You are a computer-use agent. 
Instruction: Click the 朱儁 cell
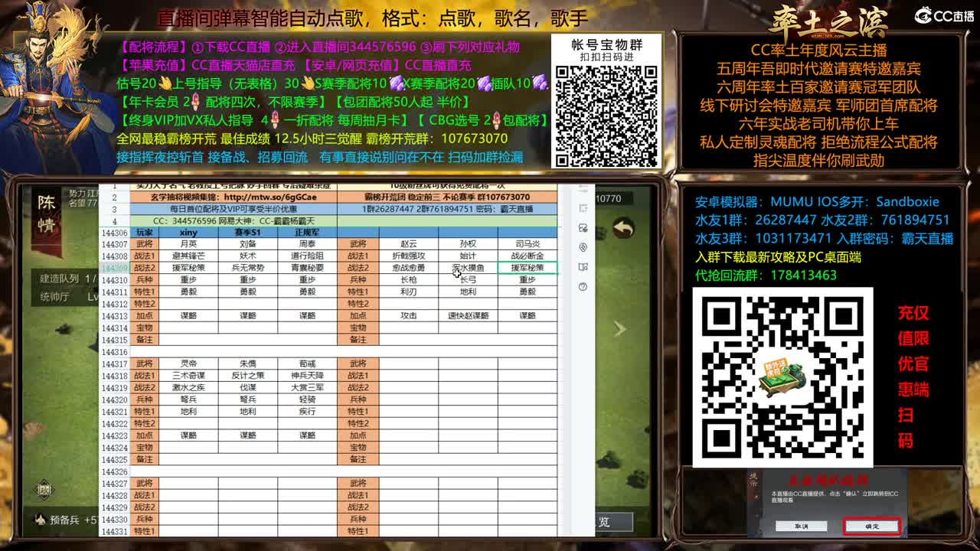[248, 364]
